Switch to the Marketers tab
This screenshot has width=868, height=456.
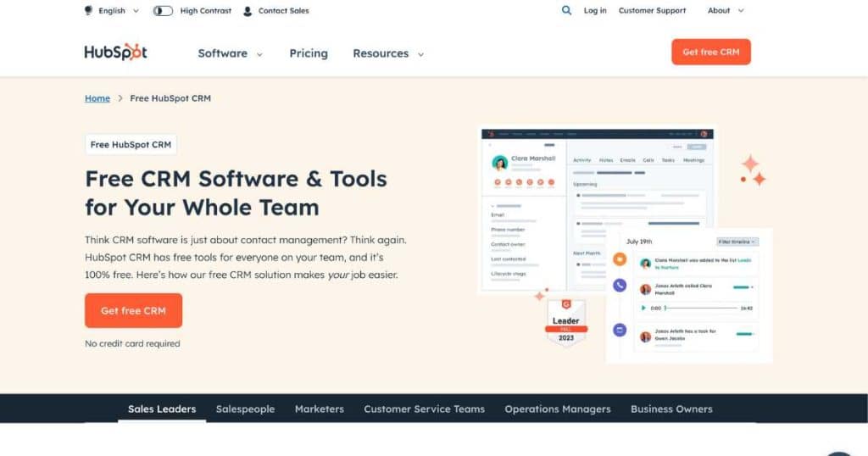click(x=320, y=409)
